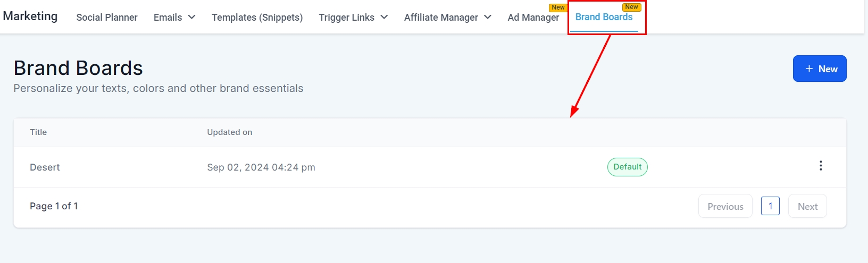Click the New badge above Brand Boards

pos(631,7)
